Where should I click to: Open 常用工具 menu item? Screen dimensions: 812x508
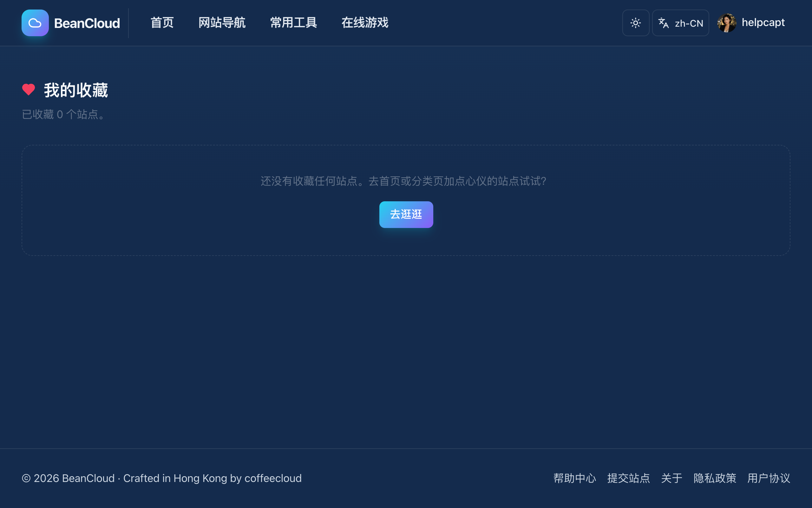[x=293, y=23]
